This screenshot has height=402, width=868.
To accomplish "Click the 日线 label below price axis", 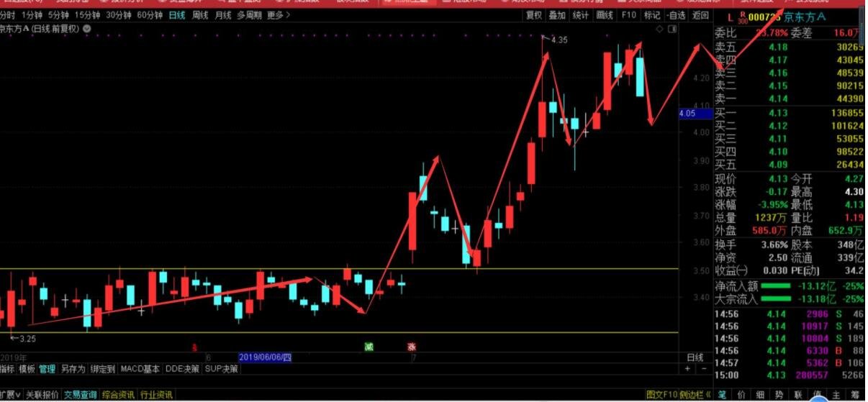I will 695,357.
